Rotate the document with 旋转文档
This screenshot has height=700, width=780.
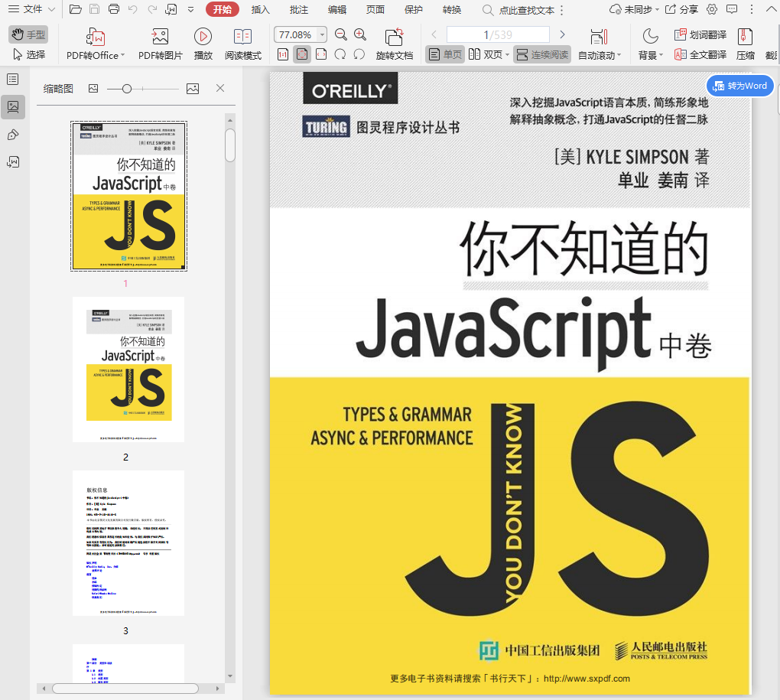tap(394, 42)
